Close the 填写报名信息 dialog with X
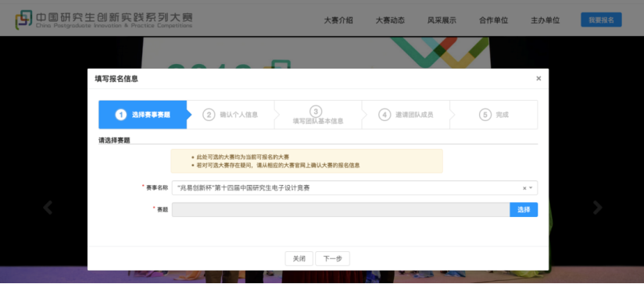The height and width of the screenshot is (284, 644). (538, 78)
